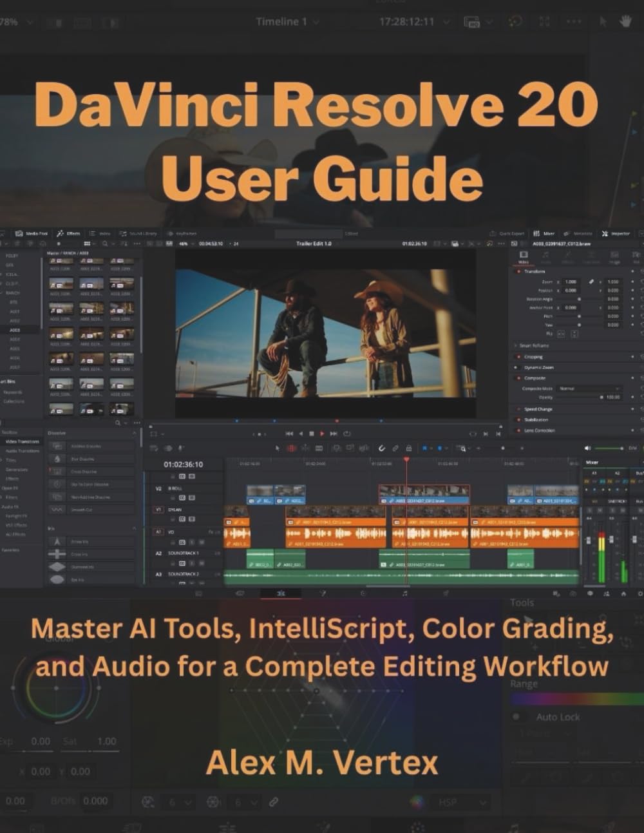Select the A003 bin in media pool
Viewport: 644px width, 833px height.
point(14,330)
